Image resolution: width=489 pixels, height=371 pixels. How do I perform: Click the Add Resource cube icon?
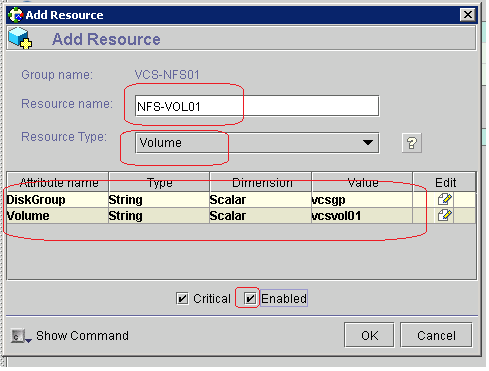[20, 38]
